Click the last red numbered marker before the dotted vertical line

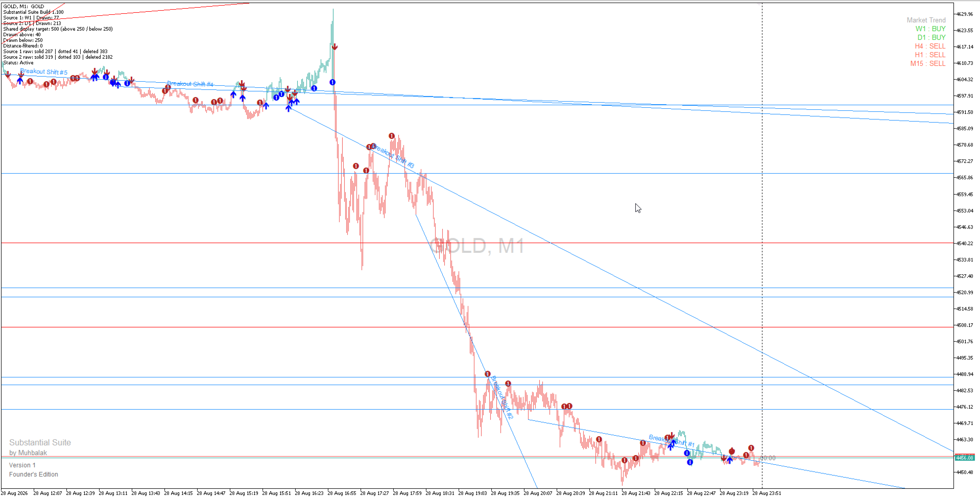click(x=751, y=448)
